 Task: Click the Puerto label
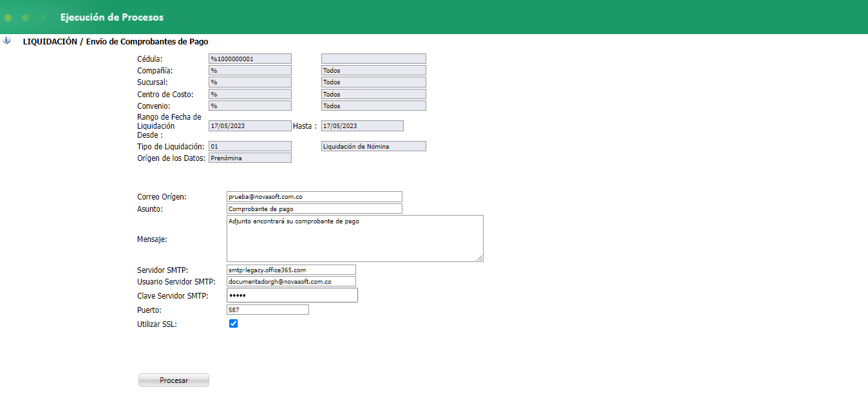coord(149,310)
